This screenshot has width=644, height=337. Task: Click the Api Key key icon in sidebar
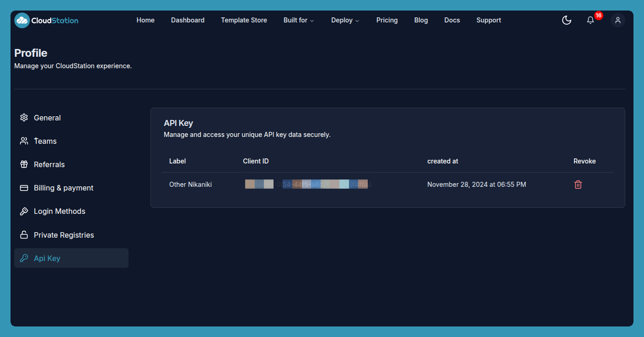tap(24, 258)
